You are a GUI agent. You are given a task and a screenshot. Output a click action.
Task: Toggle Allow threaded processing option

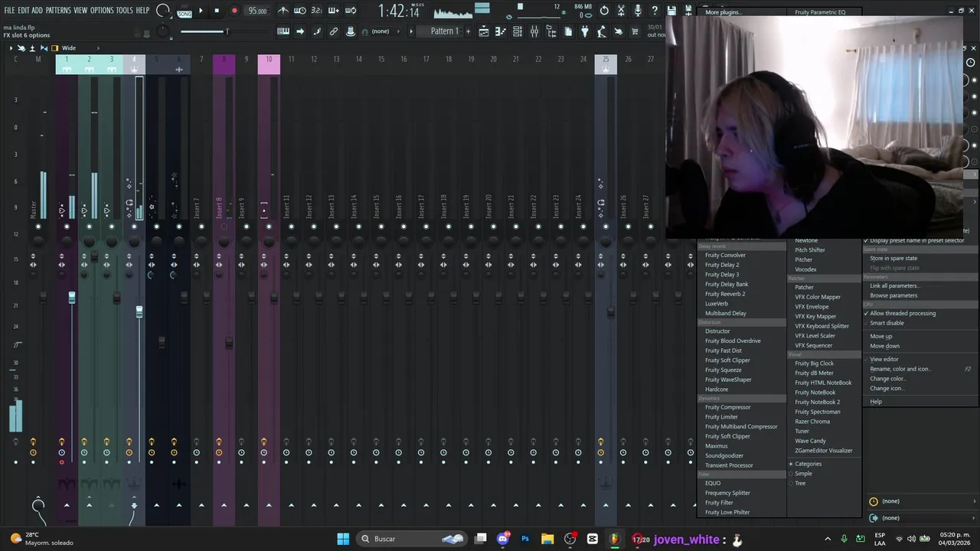[x=902, y=314]
